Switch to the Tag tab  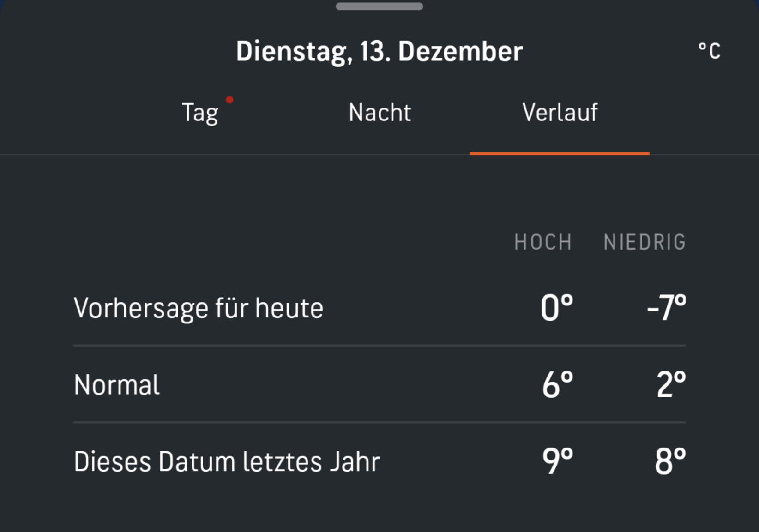[200, 113]
